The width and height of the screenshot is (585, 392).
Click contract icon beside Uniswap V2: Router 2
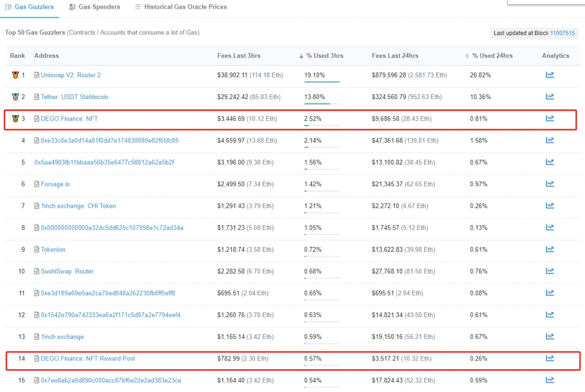[37, 75]
